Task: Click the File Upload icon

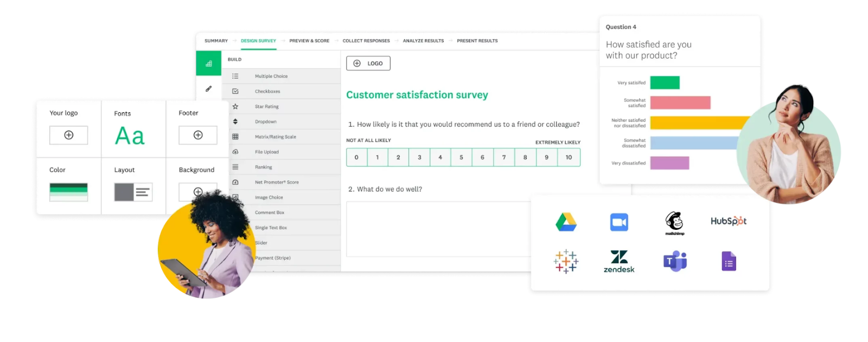Action: pyautogui.click(x=235, y=152)
